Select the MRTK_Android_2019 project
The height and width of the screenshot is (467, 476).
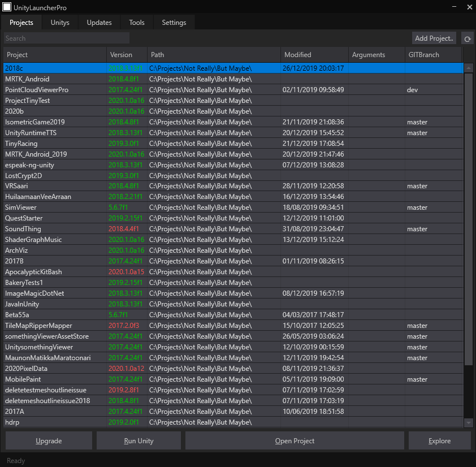click(233, 154)
